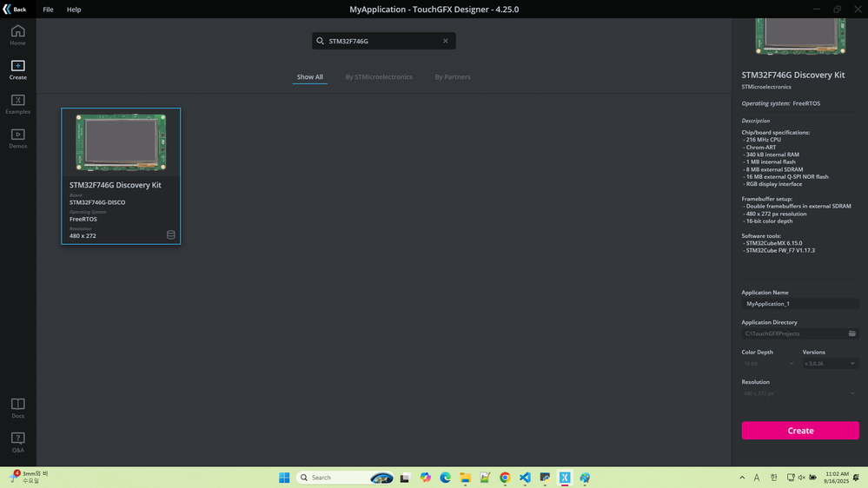This screenshot has height=488, width=868.
Task: Click in the board search field
Action: point(384,41)
